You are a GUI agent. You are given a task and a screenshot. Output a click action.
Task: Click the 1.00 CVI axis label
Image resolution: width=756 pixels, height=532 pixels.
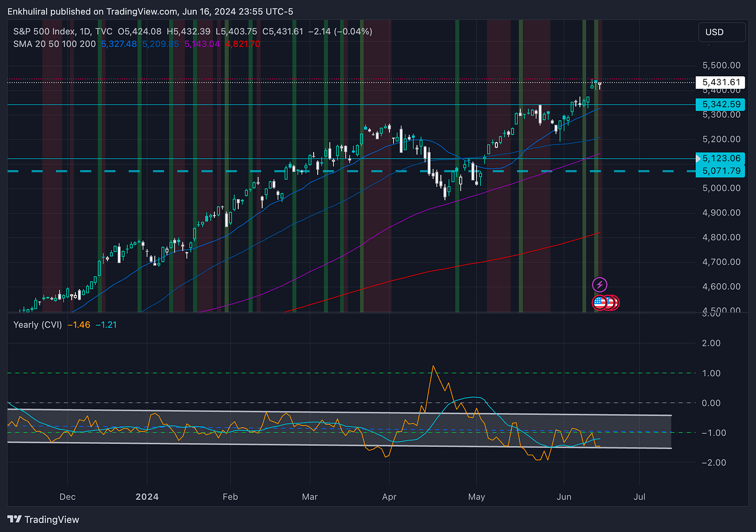(x=711, y=373)
